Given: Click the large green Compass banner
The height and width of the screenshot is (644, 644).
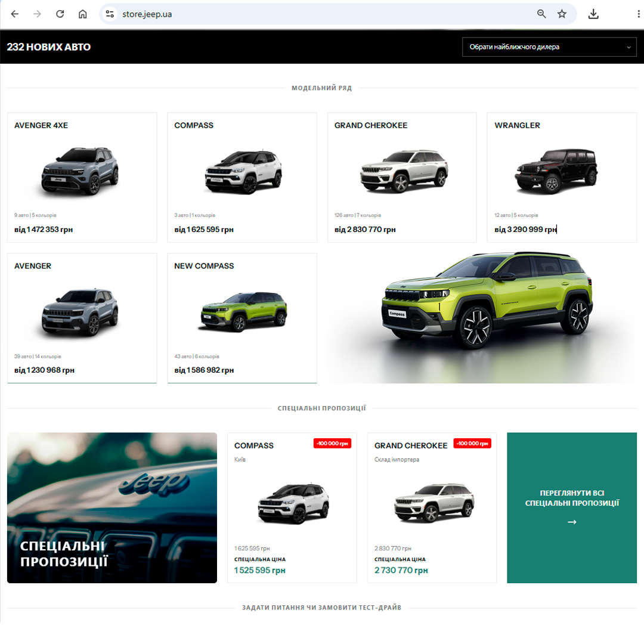Looking at the screenshot, I should click(x=482, y=317).
